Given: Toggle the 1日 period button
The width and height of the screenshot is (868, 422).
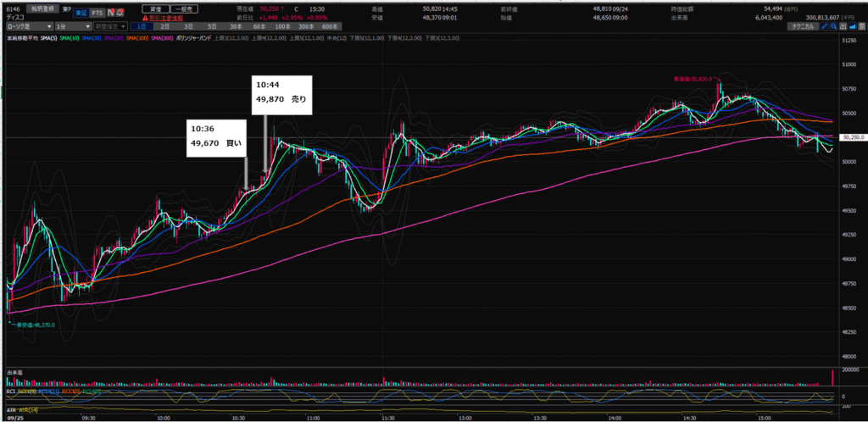Looking at the screenshot, I should click(140, 27).
